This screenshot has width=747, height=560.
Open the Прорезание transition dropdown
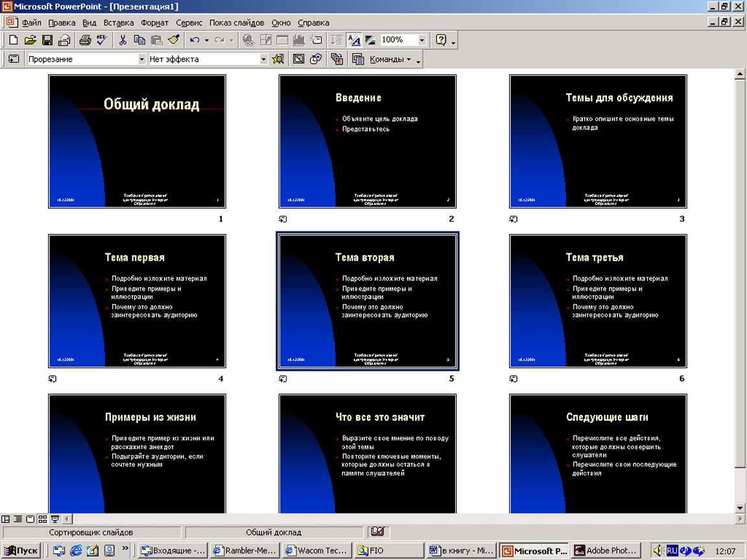pyautogui.click(x=141, y=59)
